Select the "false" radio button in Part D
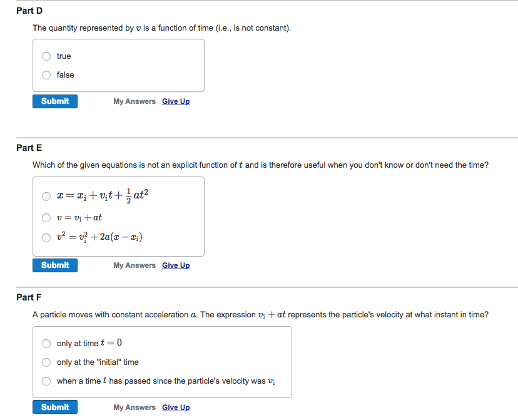The height and width of the screenshot is (420, 518). [x=46, y=74]
